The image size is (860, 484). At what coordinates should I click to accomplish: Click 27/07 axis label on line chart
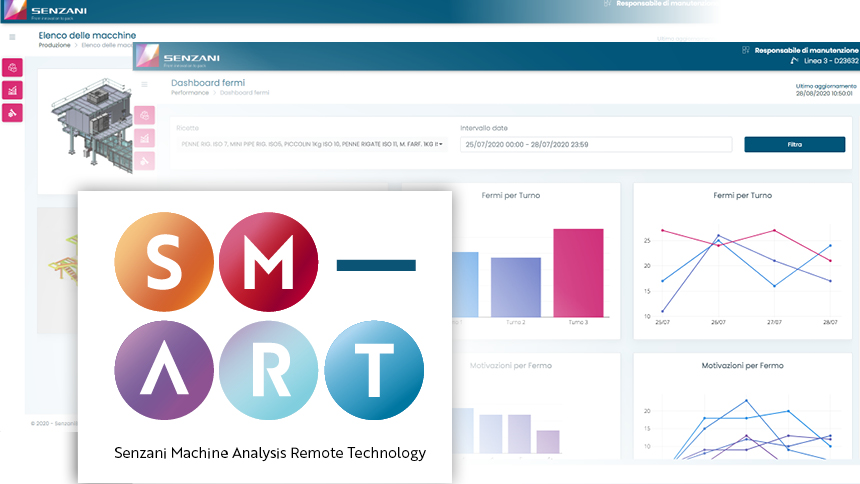pyautogui.click(x=774, y=323)
